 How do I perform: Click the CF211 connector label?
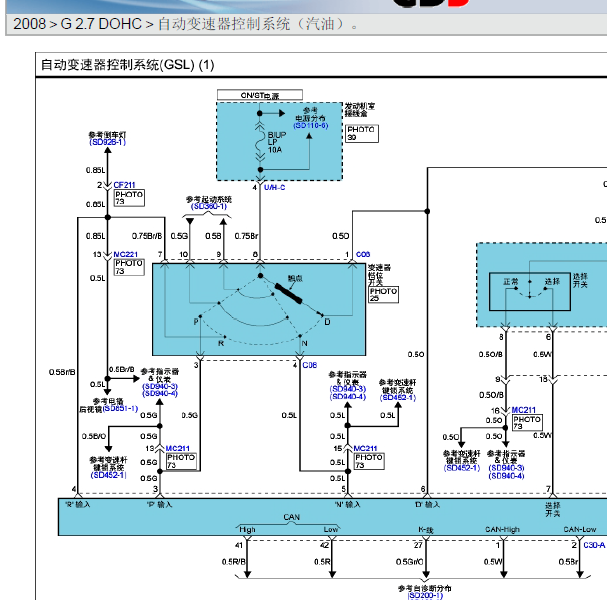click(124, 185)
